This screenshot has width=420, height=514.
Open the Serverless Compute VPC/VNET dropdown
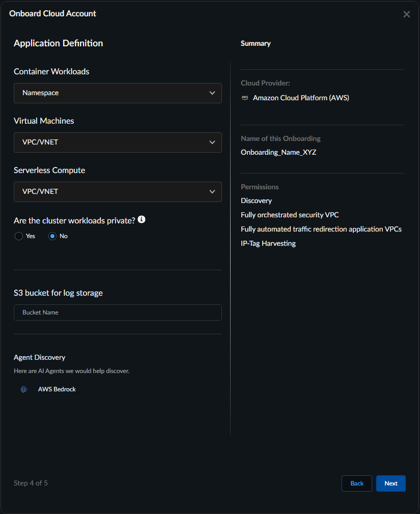(x=117, y=192)
